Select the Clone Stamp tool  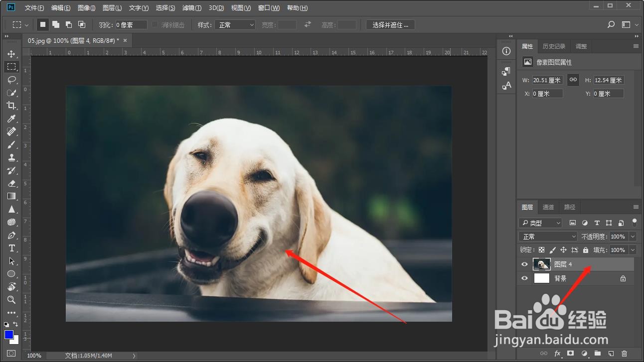(11, 157)
